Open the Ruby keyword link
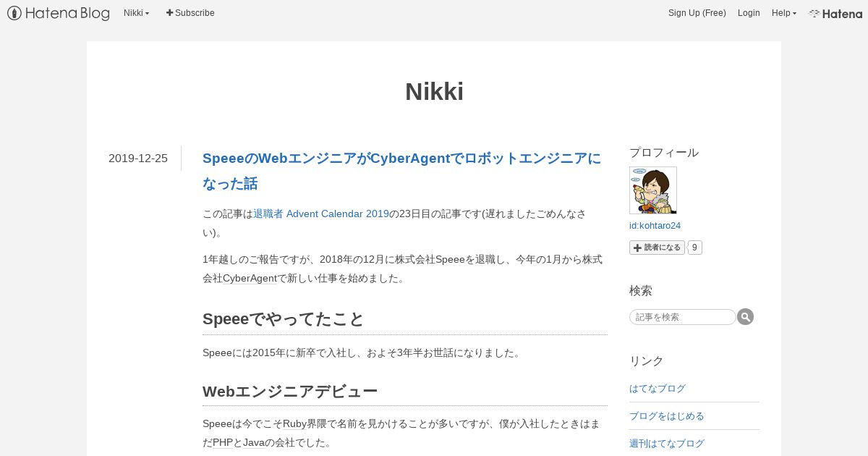Screen dimensions: 868x456 click(x=295, y=423)
